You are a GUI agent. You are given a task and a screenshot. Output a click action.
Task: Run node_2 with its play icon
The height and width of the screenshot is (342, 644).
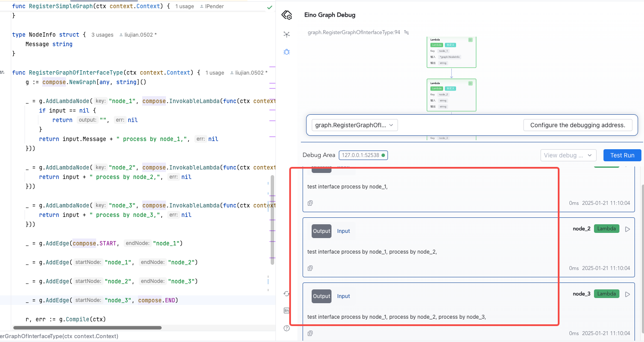click(x=628, y=229)
